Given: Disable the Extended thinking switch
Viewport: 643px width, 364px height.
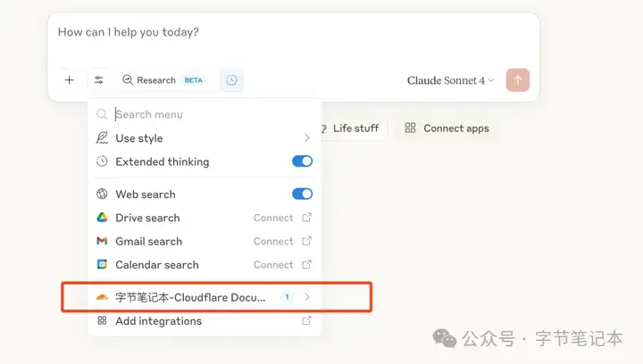Looking at the screenshot, I should 302,161.
